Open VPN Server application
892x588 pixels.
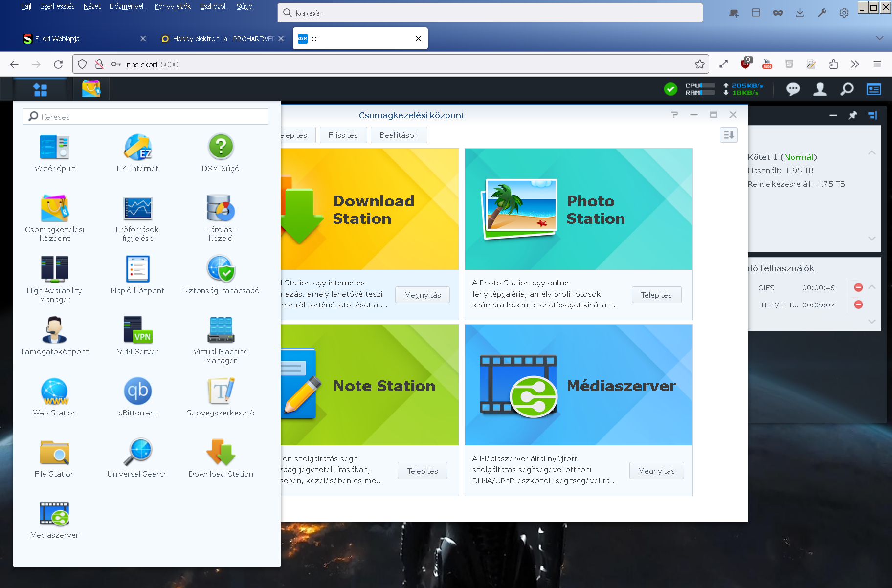(137, 330)
